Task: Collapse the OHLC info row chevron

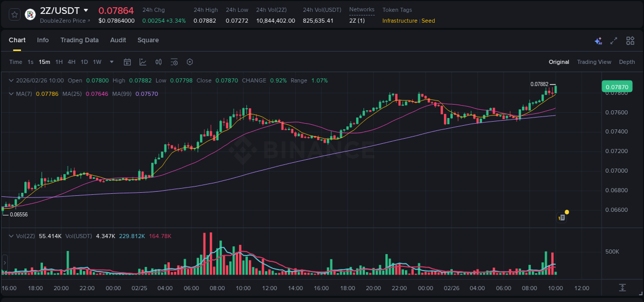Action: tap(11, 80)
